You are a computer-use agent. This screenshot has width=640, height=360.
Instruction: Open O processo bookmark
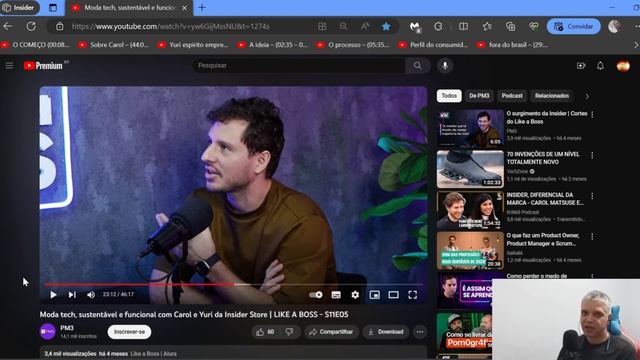pyautogui.click(x=353, y=45)
